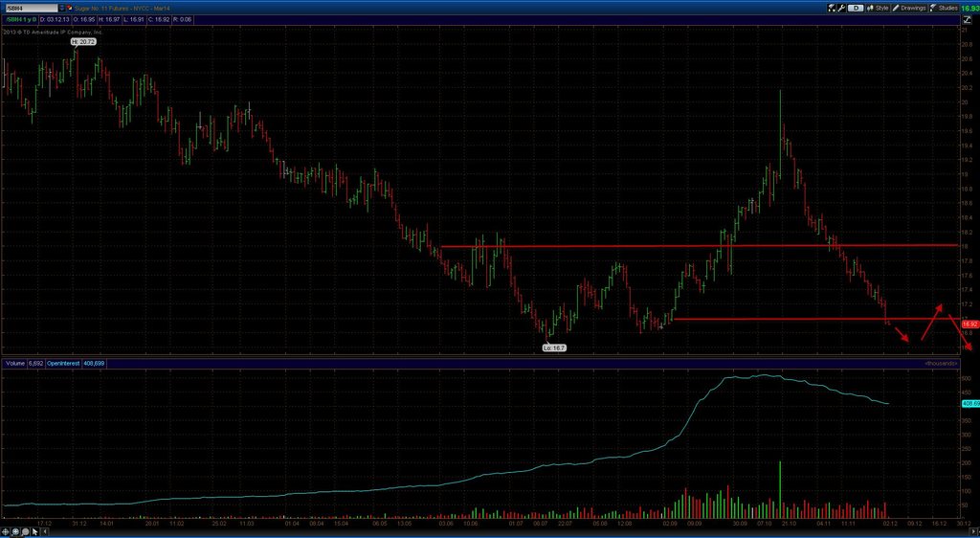Click the H: 16.97 high value
This screenshot has height=538, width=980.
[x=109, y=19]
